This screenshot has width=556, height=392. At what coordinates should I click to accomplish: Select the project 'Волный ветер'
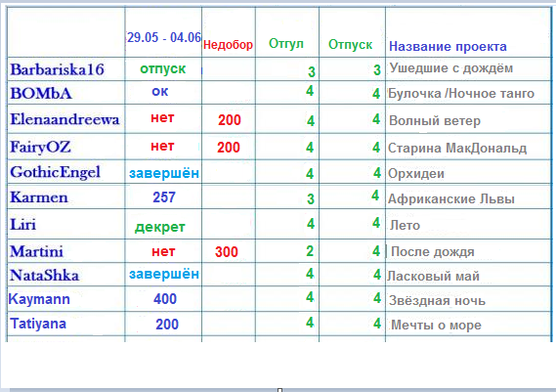pyautogui.click(x=435, y=121)
